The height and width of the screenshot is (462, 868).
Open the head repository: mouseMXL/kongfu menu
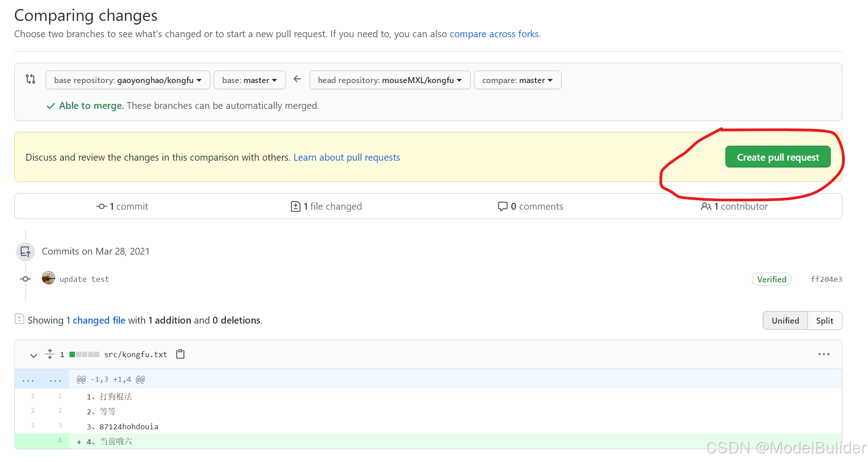tap(389, 80)
